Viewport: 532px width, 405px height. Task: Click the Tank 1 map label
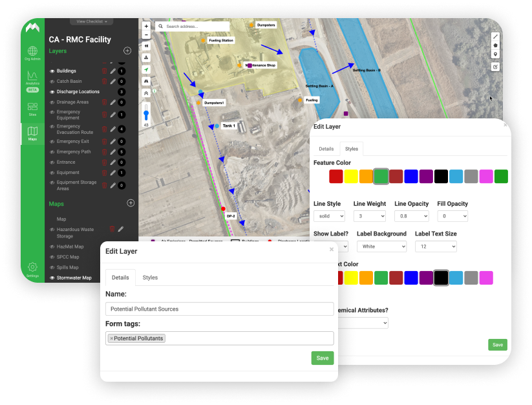coord(229,126)
